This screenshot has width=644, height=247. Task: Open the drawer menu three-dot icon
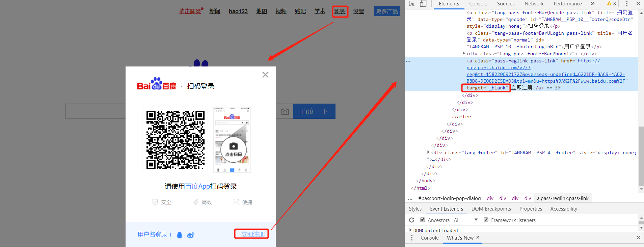(x=412, y=238)
